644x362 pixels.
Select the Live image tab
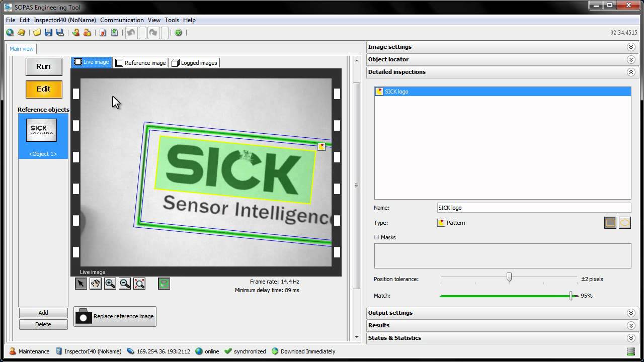[92, 62]
